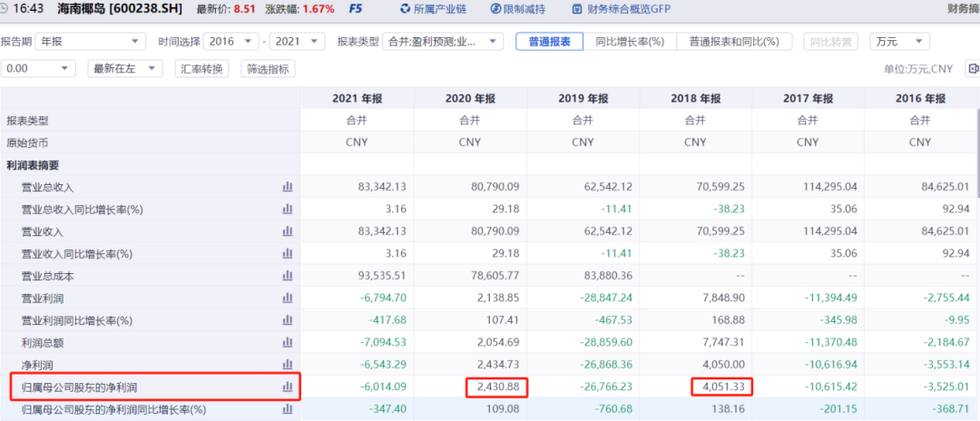Open chart icon for 营业总收入 row
The width and height of the screenshot is (980, 421).
point(288,187)
